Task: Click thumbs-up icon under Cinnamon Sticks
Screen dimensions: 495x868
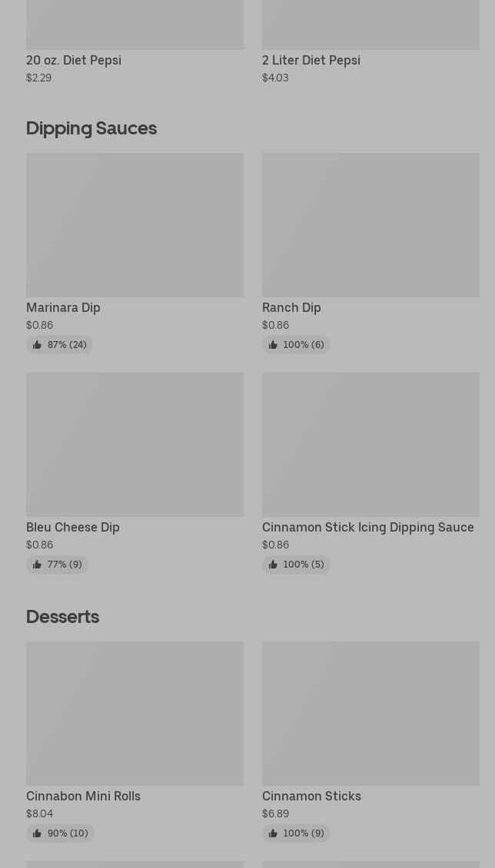Action: click(x=273, y=833)
